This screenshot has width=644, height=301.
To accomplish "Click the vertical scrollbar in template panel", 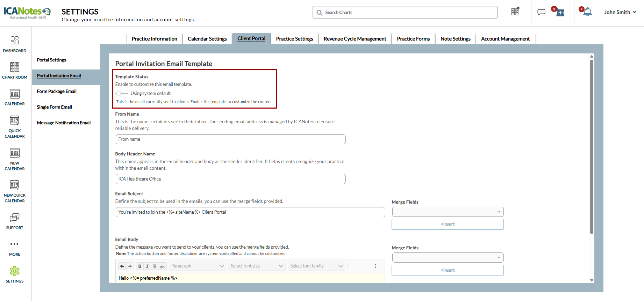I will pyautogui.click(x=592, y=147).
